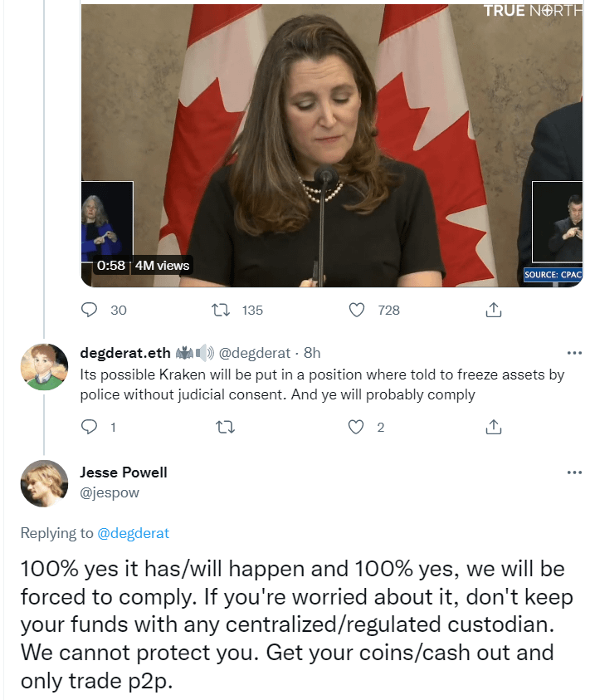Viewport: 590px width, 700px height.
Task: Open degderat.eth's profile avatar
Action: tap(44, 366)
